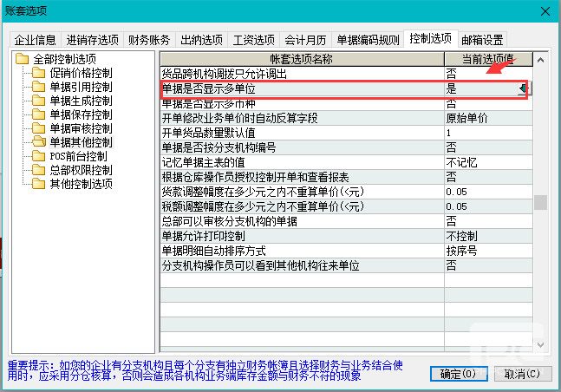561x392 pixels.
Task: Click value cell of 记忆单据主表的值
Action: pos(486,161)
